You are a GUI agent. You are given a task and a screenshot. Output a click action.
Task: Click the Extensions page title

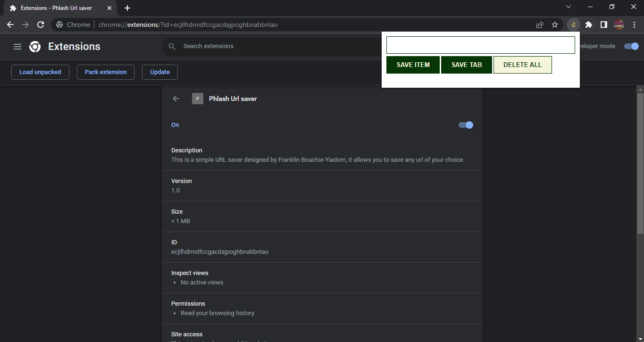74,47
